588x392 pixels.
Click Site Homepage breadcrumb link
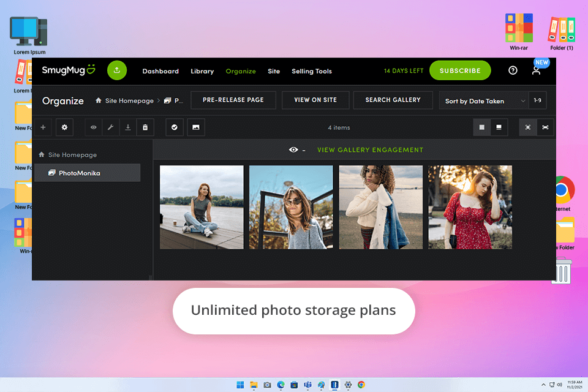coord(129,100)
